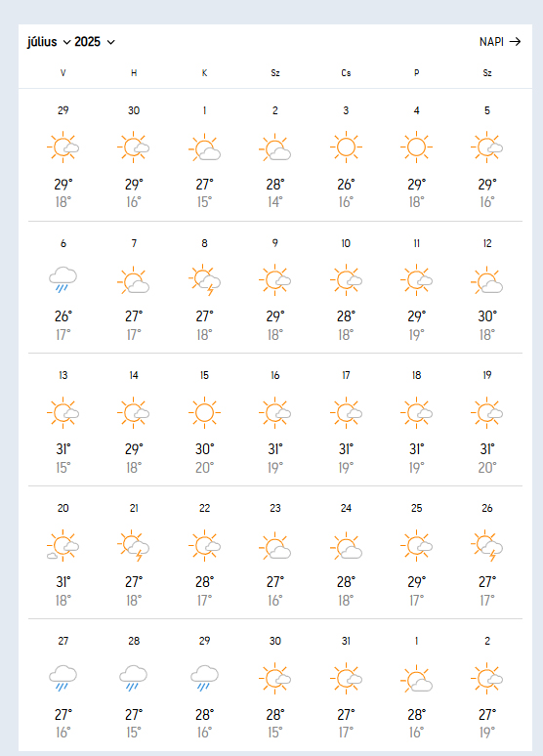The width and height of the screenshot is (543, 756).
Task: Click the NAPI arrow link
Action: pyautogui.click(x=500, y=42)
